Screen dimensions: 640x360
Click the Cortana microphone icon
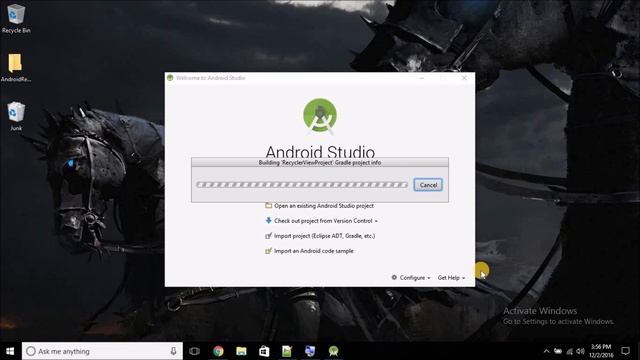point(173,351)
